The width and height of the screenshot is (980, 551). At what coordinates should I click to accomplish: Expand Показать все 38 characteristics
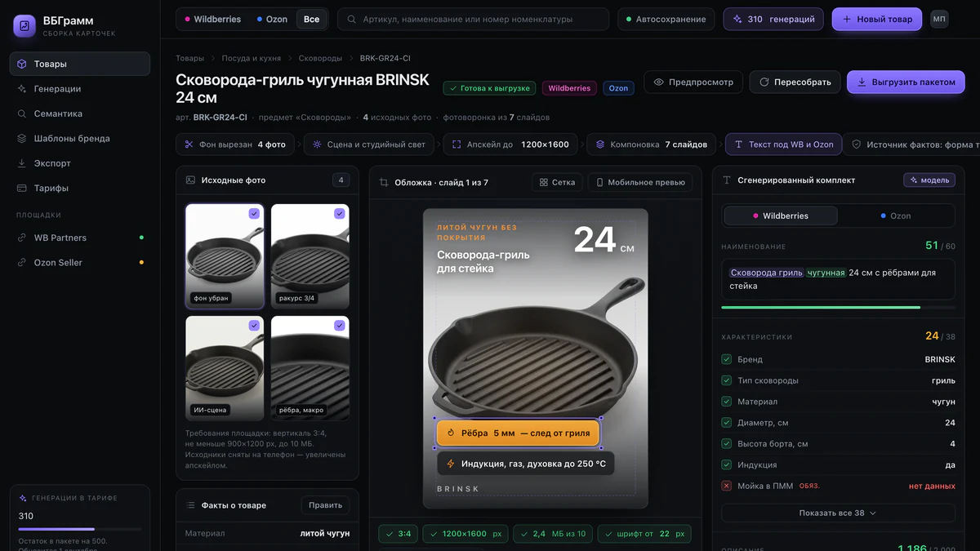(x=838, y=513)
